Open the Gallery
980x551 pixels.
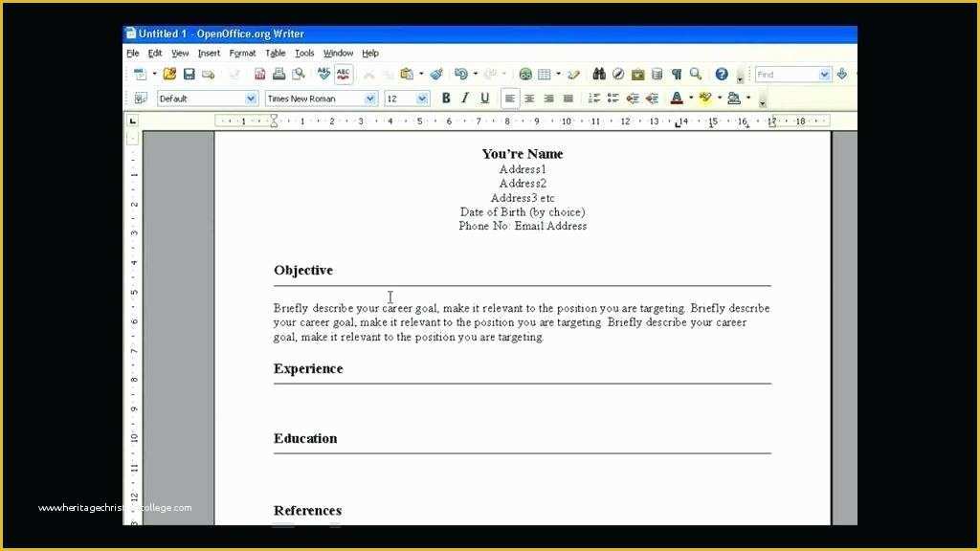(637, 74)
